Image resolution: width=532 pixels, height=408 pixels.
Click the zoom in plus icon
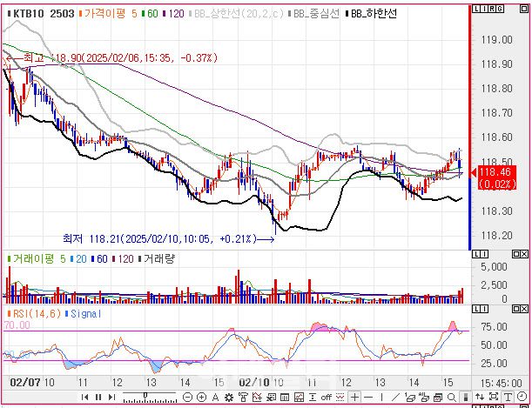coord(202,398)
